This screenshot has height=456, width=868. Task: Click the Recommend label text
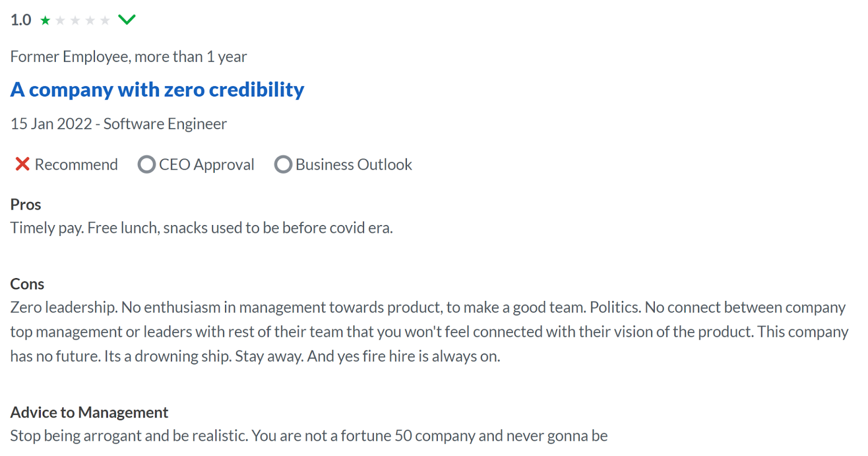coord(76,164)
